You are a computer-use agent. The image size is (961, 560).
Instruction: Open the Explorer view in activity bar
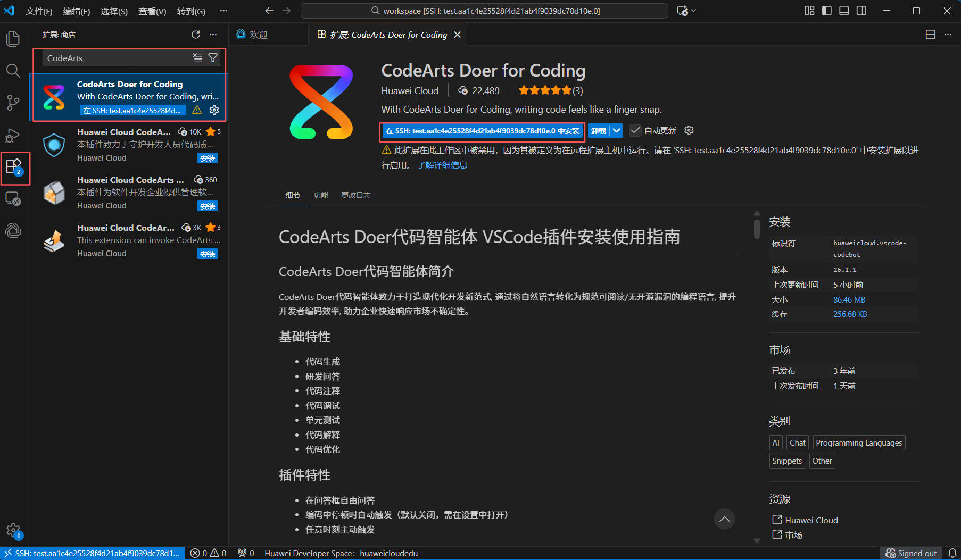tap(13, 38)
